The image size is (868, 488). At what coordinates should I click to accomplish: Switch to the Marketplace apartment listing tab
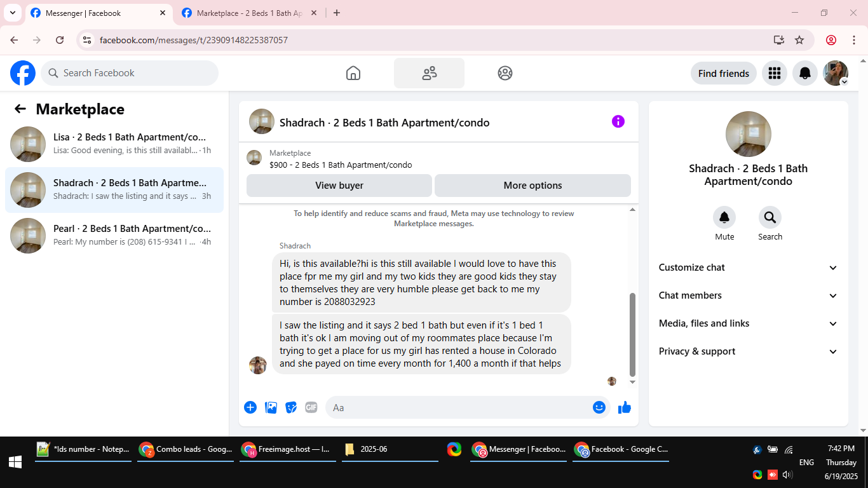pos(250,13)
